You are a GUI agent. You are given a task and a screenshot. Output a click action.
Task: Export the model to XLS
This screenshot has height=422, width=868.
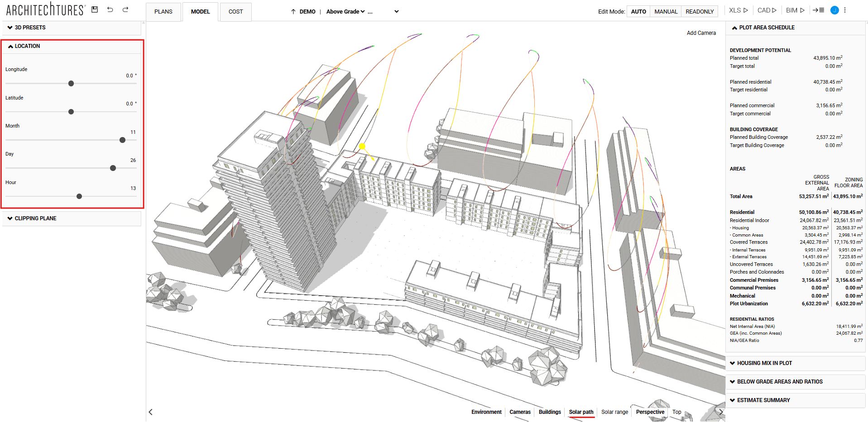pos(737,9)
